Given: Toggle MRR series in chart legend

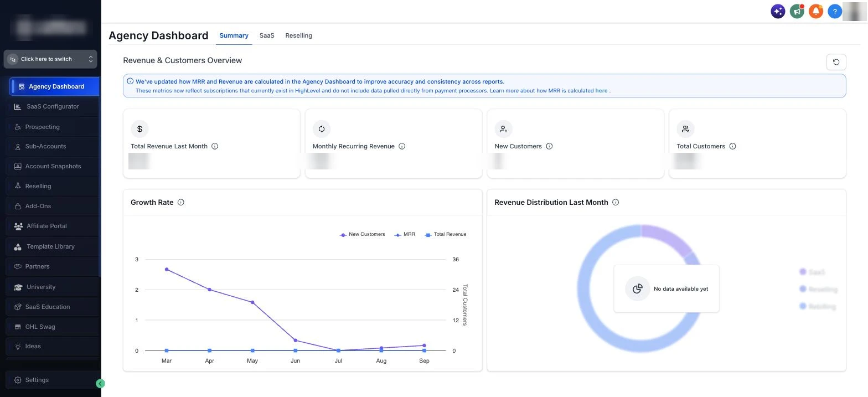Looking at the screenshot, I should coord(405,234).
